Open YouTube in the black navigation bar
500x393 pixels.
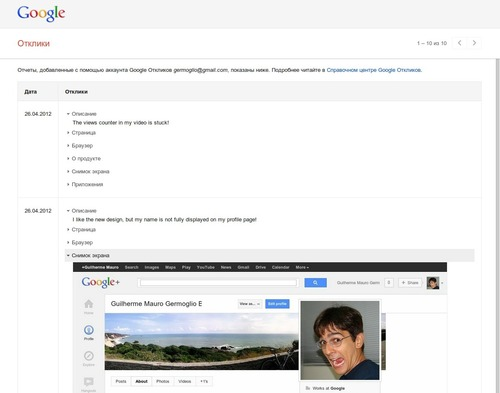pyautogui.click(x=206, y=267)
